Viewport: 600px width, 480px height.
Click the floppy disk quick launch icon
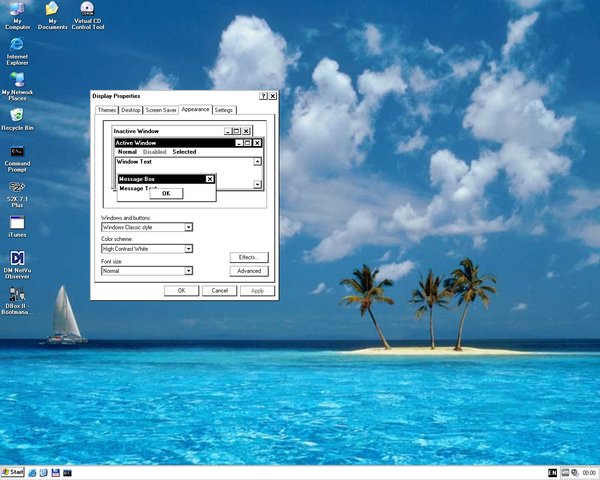point(55,473)
